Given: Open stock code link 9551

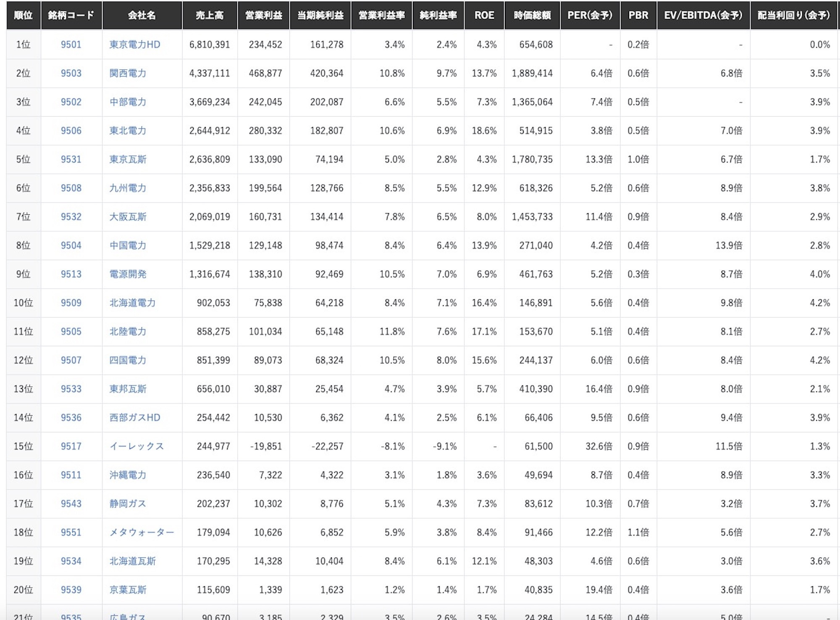Looking at the screenshot, I should (x=71, y=533).
